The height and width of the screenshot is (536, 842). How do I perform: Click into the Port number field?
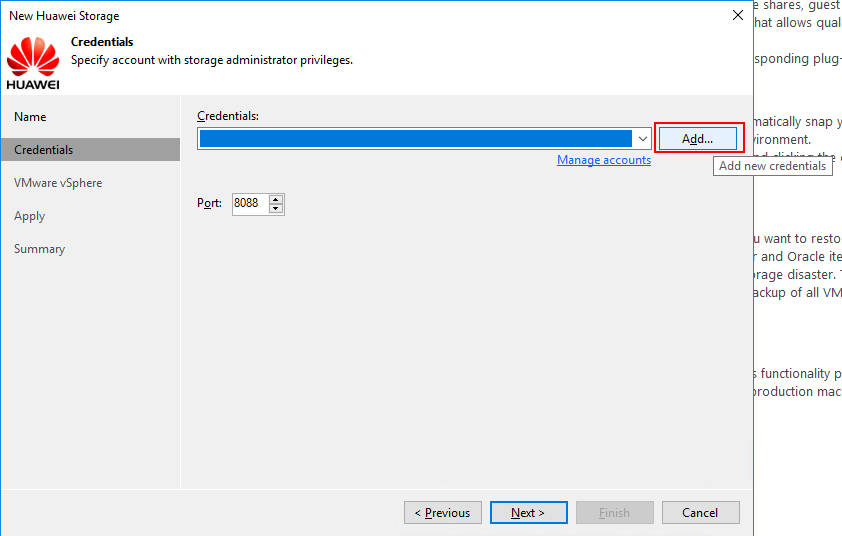point(250,204)
